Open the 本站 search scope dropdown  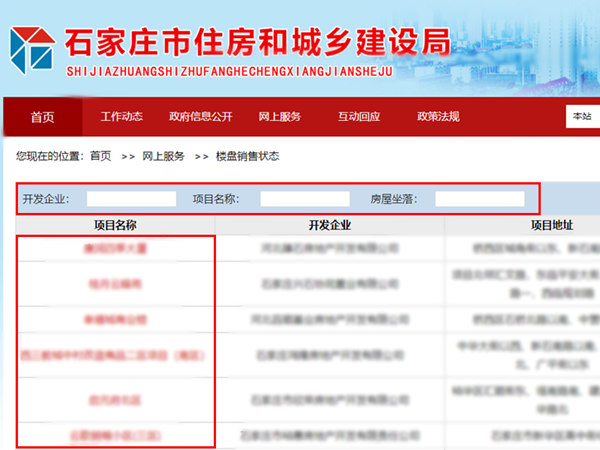582,116
